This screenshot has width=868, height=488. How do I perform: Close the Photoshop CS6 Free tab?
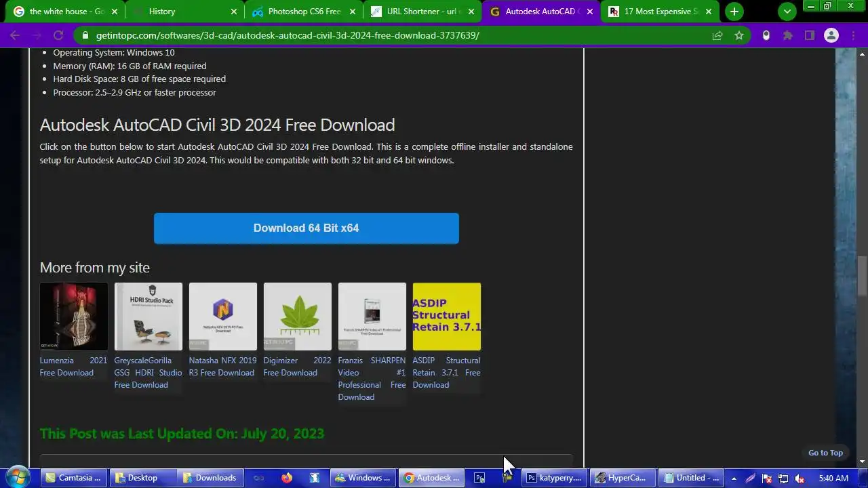[353, 12]
